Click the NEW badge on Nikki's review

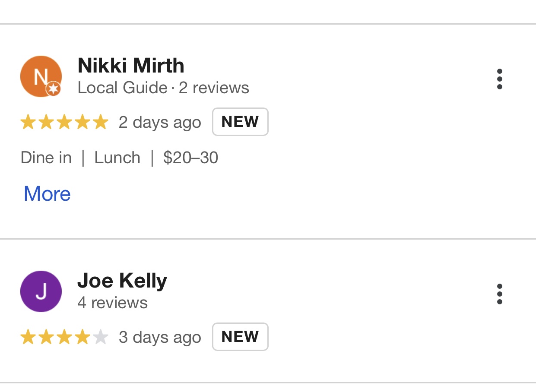240,122
